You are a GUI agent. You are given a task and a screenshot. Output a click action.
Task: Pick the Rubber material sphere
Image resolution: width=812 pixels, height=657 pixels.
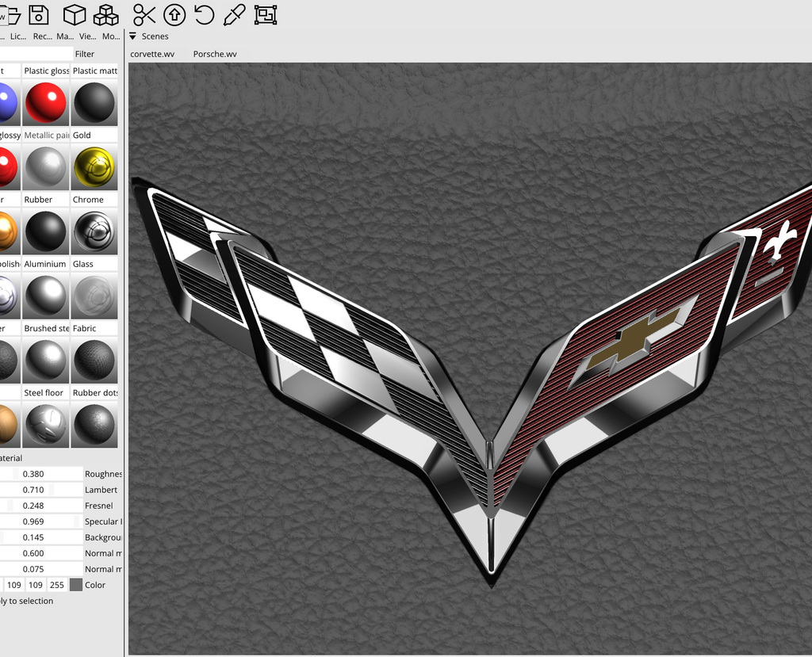[x=45, y=231]
